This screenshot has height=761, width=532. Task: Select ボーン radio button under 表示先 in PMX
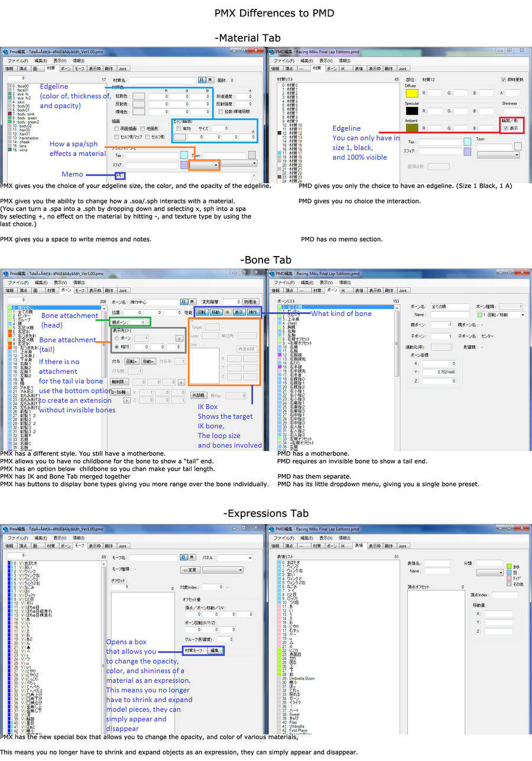click(x=116, y=338)
